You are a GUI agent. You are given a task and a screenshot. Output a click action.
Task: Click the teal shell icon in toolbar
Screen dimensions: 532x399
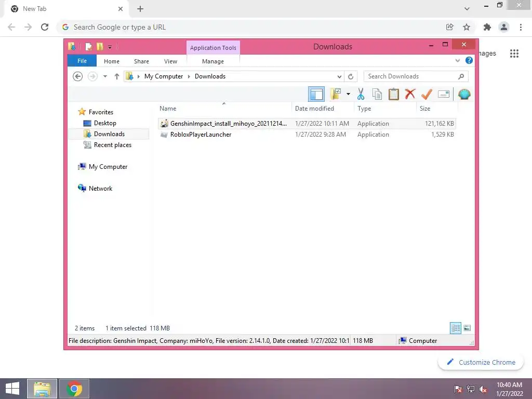tap(464, 94)
